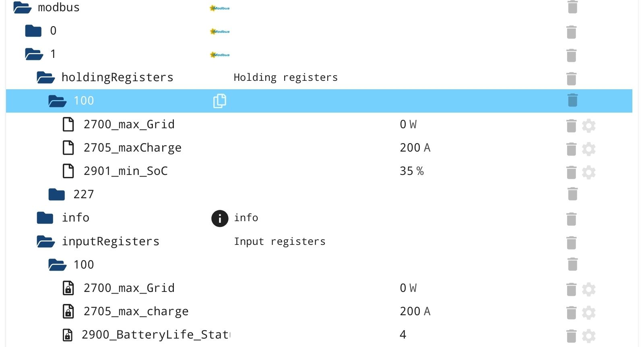Screen dimensions: 644x347
Task: Collapse the modbus root folder
Action: click(23, 8)
